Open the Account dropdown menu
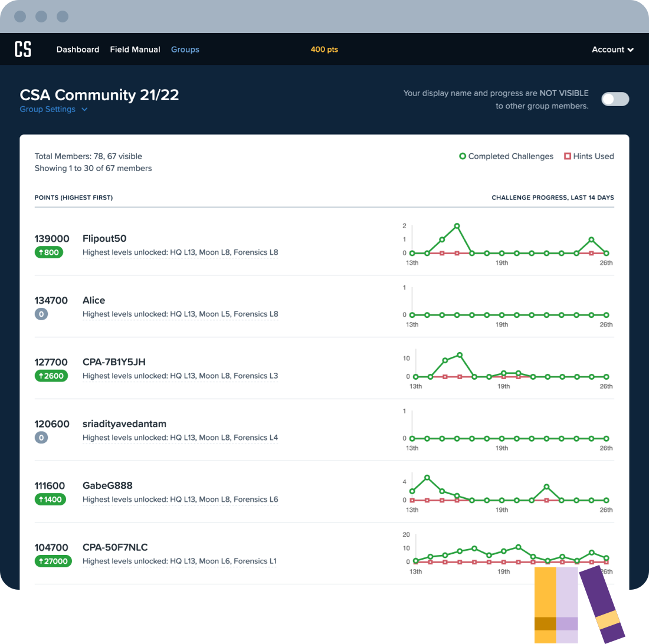Viewport: 649px width, 644px height. (612, 50)
